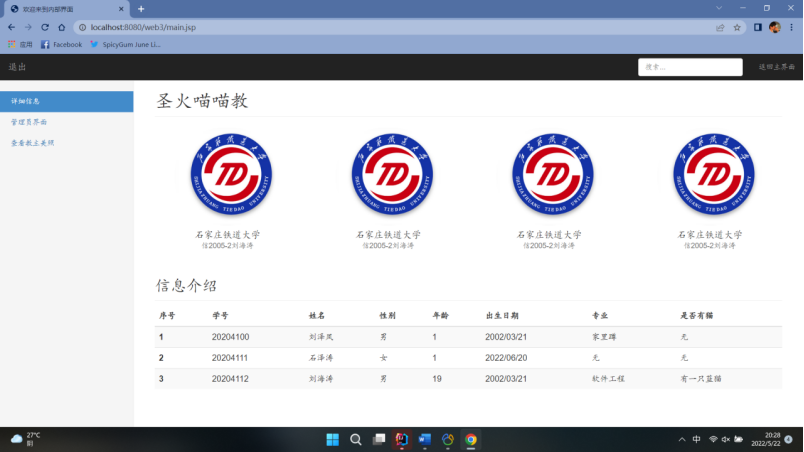This screenshot has width=804, height=452.
Task: Click the 软件工程 major cell
Action: point(608,379)
